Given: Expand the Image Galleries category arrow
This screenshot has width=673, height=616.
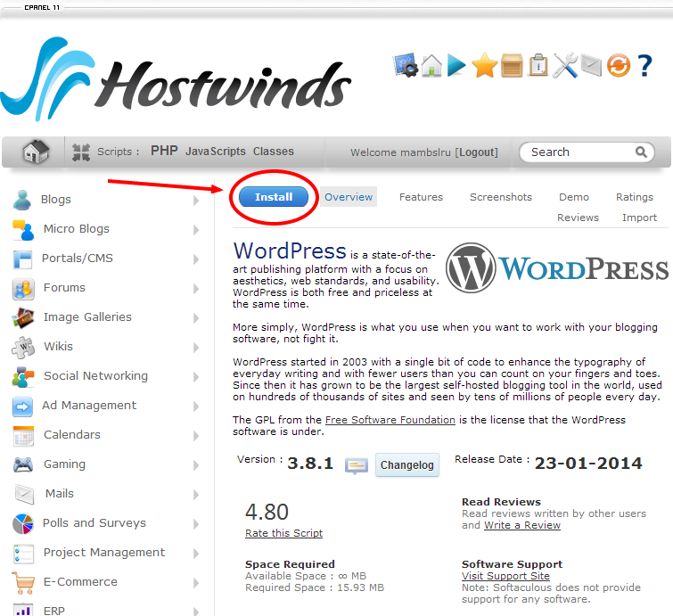Looking at the screenshot, I should pyautogui.click(x=196, y=318).
